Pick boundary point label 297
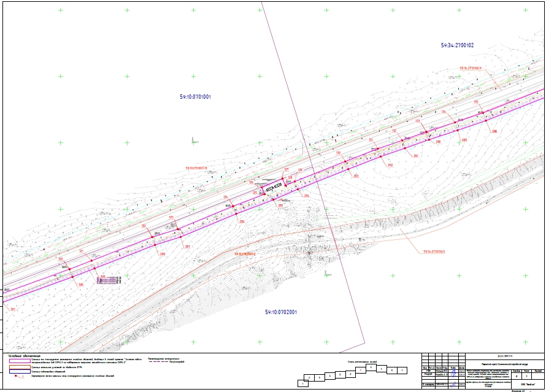The height and width of the screenshot is (392, 546). 187,247
